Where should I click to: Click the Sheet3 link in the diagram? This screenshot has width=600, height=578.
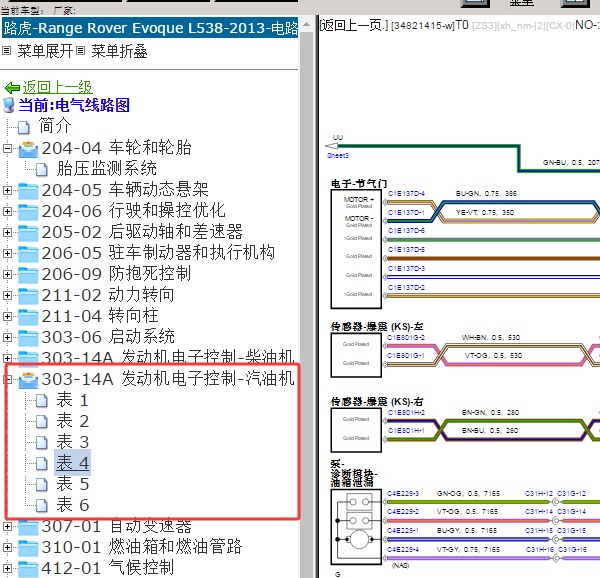338,155
